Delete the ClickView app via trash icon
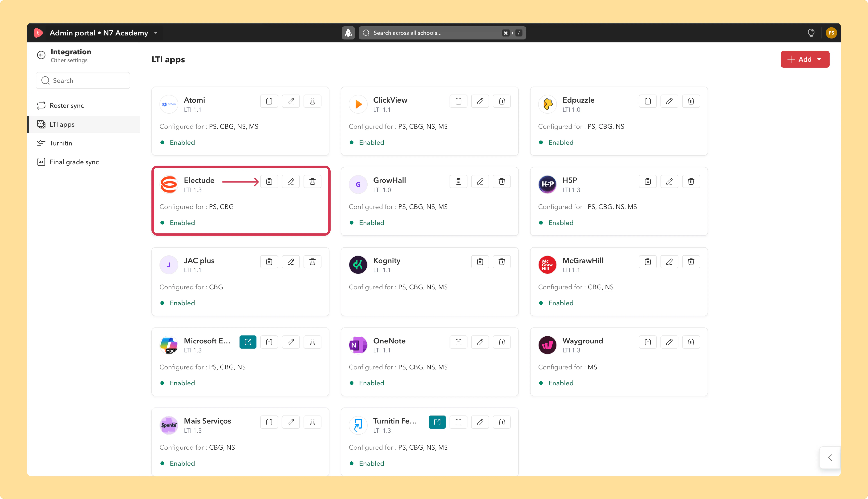Viewport: 868px width, 499px height. [502, 101]
